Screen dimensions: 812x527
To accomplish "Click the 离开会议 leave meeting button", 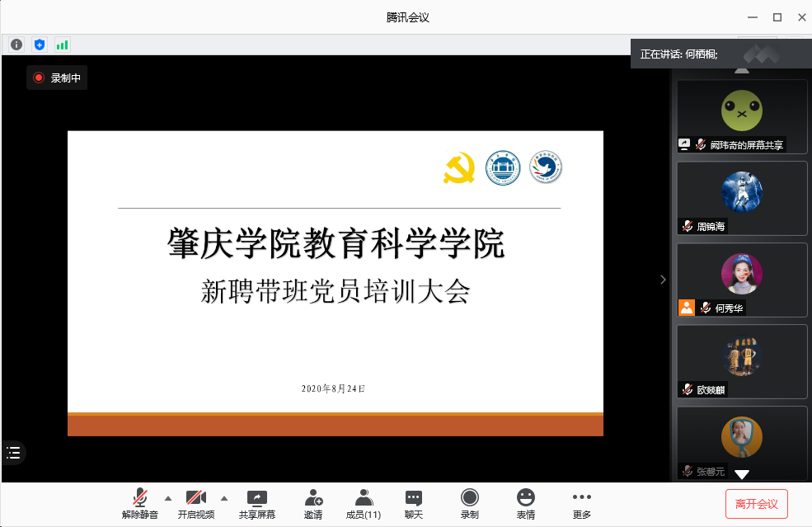I will (x=757, y=503).
